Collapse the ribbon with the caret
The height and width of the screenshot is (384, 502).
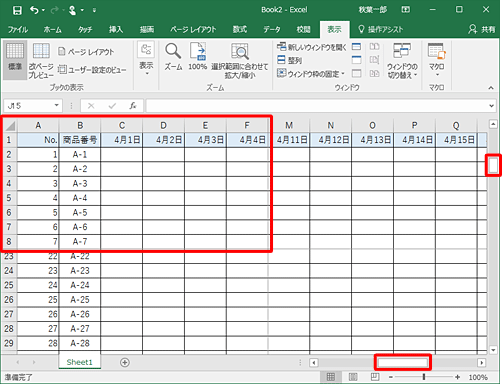[x=491, y=88]
